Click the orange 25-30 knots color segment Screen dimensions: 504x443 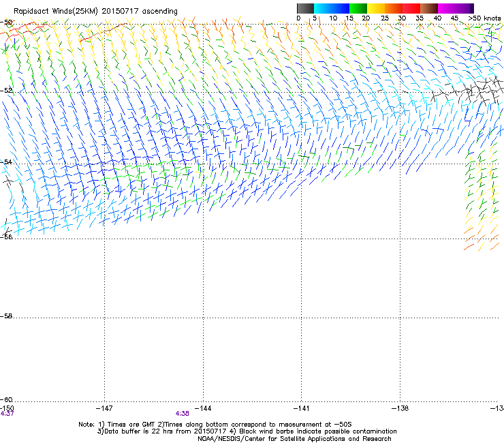pyautogui.click(x=394, y=8)
